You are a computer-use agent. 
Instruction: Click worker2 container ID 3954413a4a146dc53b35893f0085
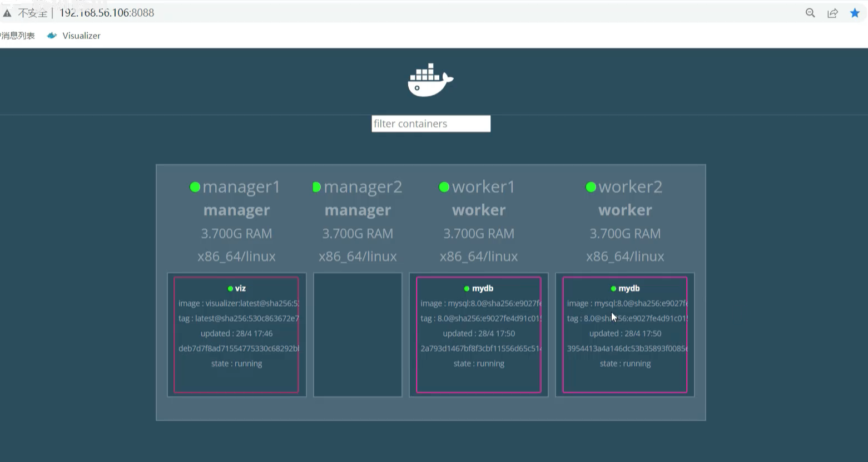click(x=627, y=348)
